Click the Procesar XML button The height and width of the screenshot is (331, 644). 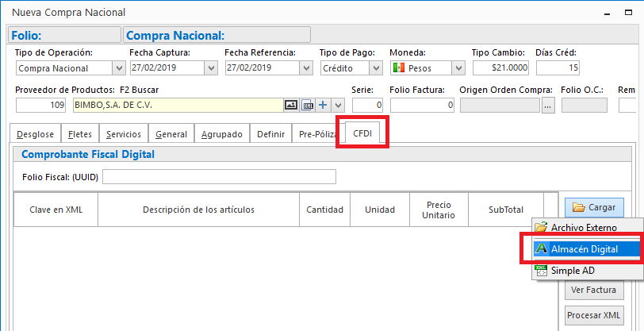(593, 315)
